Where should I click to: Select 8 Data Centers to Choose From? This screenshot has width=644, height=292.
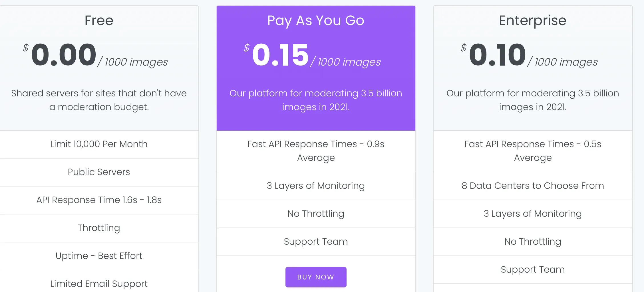[x=532, y=186]
